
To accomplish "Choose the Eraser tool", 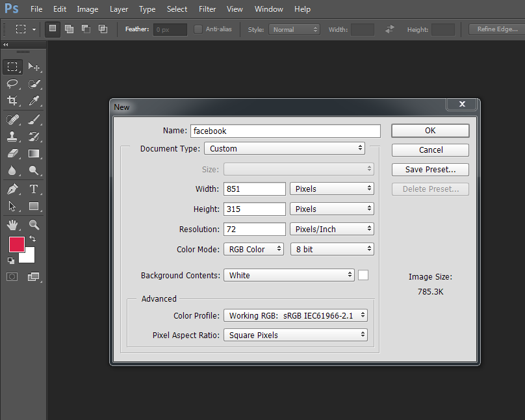I will pyautogui.click(x=12, y=154).
